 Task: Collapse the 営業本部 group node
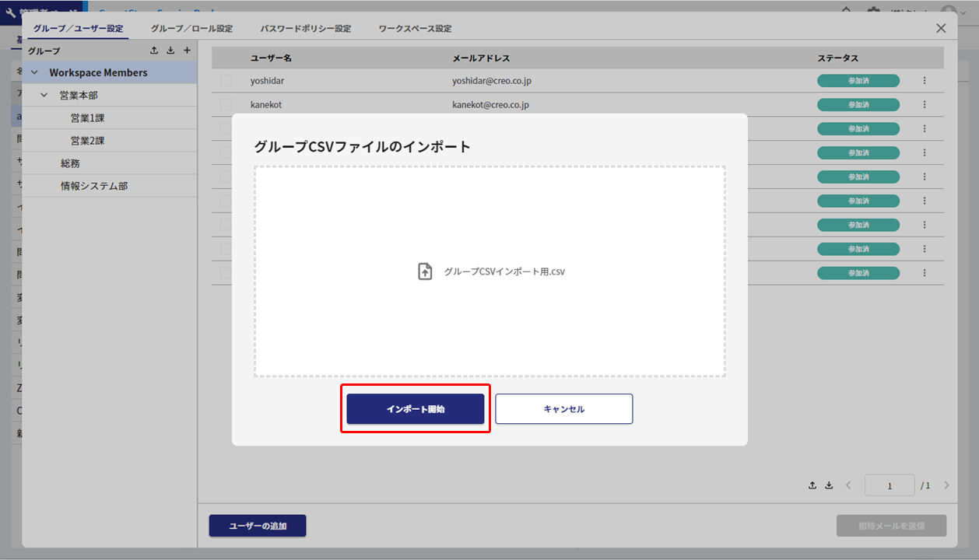(x=44, y=96)
